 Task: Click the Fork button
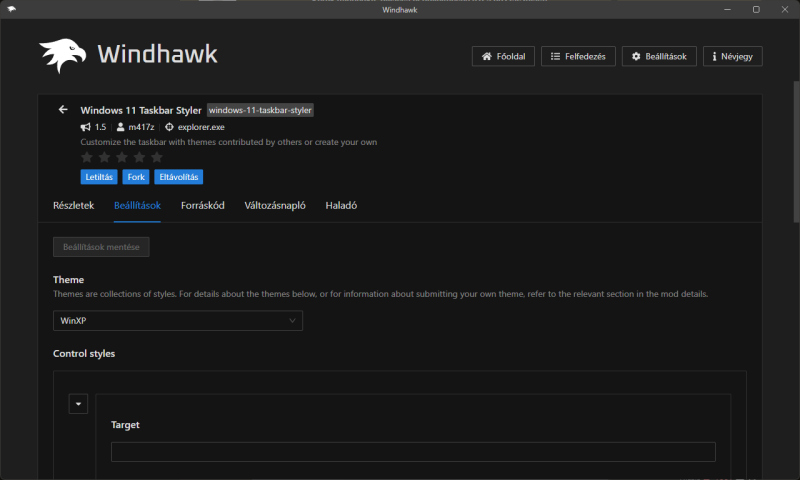[x=136, y=177]
